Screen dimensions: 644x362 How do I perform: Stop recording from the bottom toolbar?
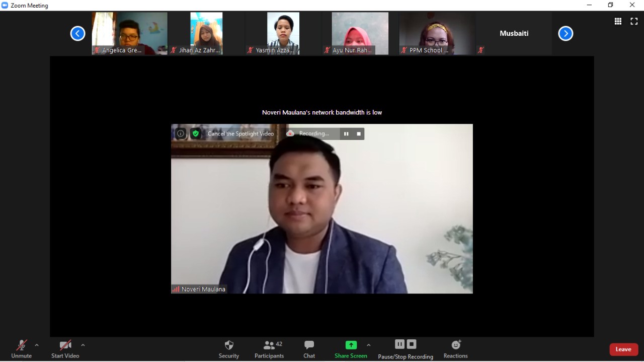pyautogui.click(x=412, y=344)
